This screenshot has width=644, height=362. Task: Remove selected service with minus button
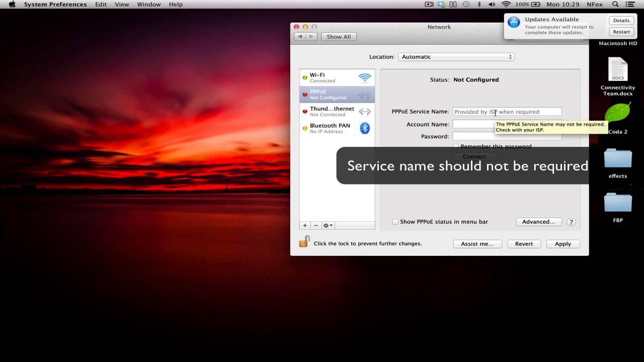coord(316,225)
